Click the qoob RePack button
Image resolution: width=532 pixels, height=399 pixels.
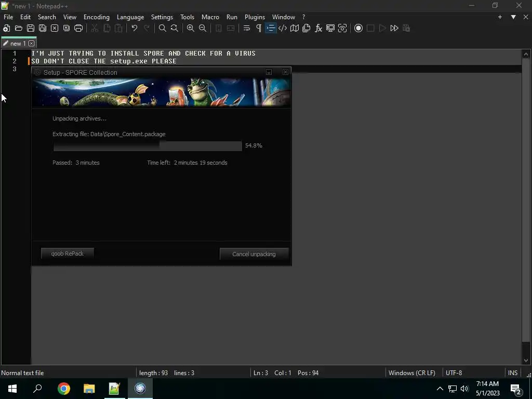point(67,254)
